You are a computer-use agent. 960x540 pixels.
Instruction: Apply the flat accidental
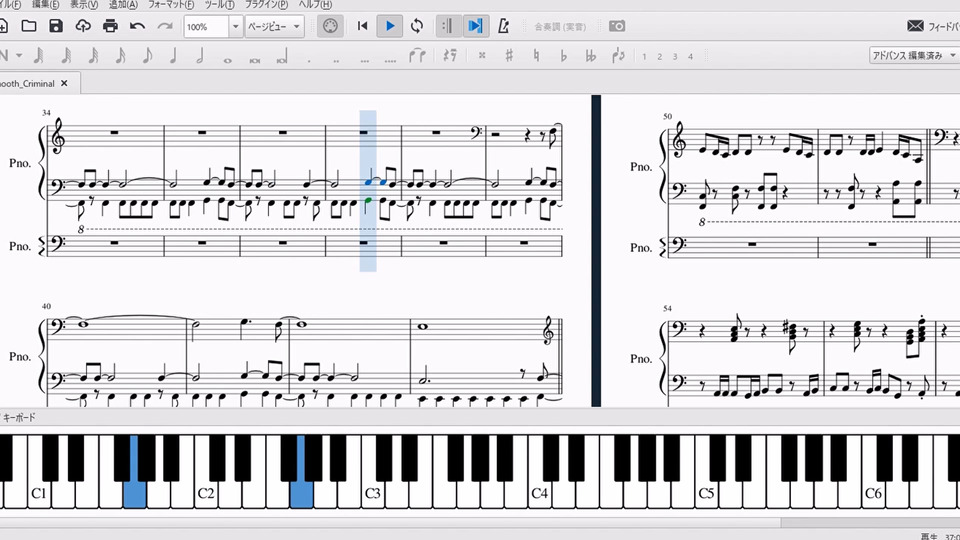click(x=563, y=56)
